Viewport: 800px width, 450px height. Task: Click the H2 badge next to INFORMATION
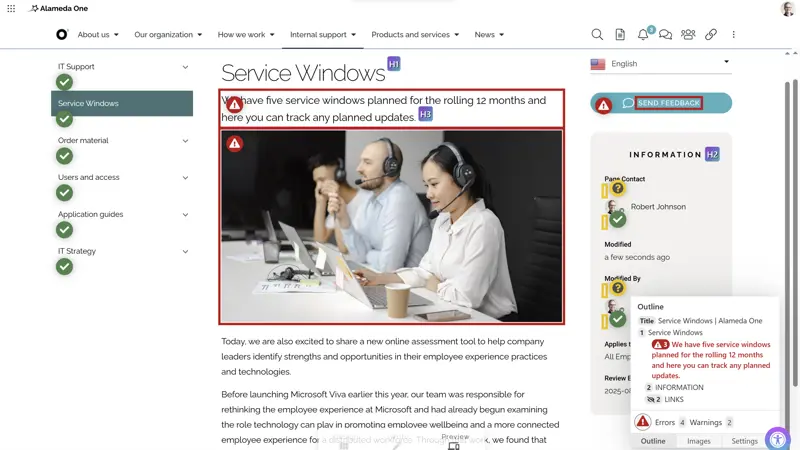[x=712, y=154]
